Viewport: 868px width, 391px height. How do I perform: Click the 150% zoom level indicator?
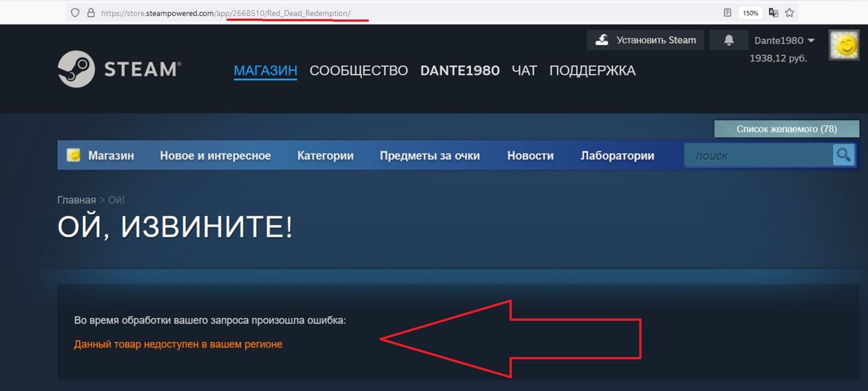click(x=750, y=13)
